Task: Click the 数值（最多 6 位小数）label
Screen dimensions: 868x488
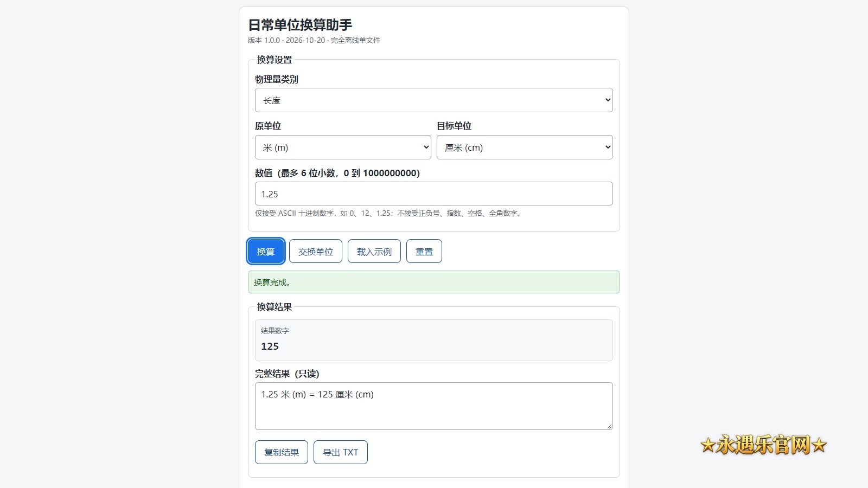Action: tap(337, 173)
